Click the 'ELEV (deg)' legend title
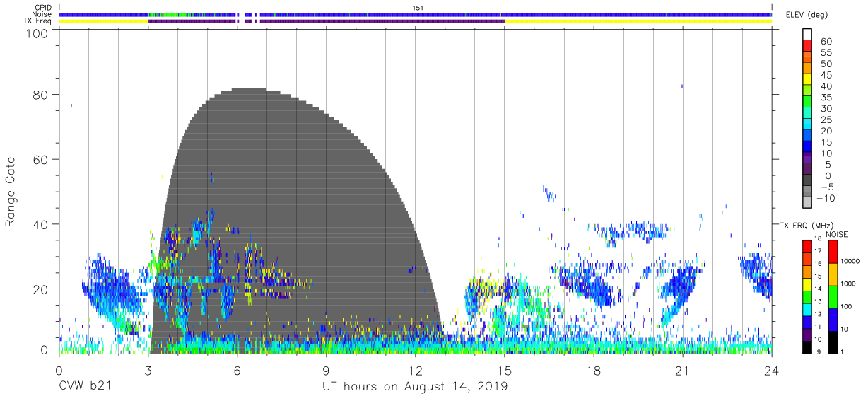The height and width of the screenshot is (401, 868). point(807,14)
